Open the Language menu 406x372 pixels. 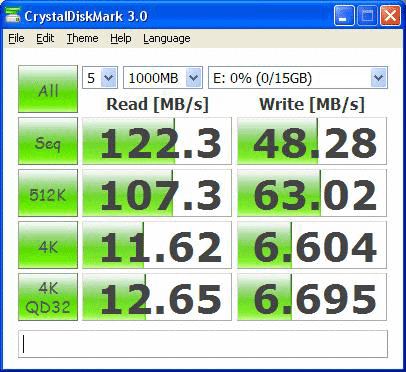pos(167,38)
